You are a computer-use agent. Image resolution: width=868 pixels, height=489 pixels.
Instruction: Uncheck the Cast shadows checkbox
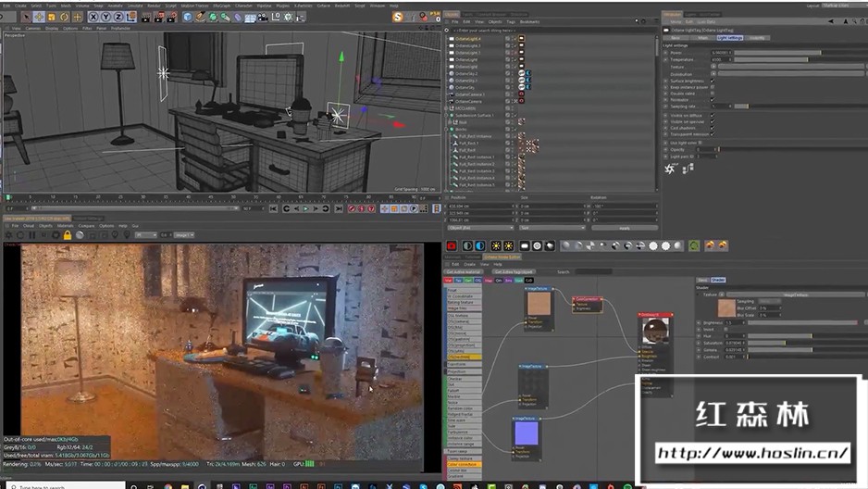point(712,128)
